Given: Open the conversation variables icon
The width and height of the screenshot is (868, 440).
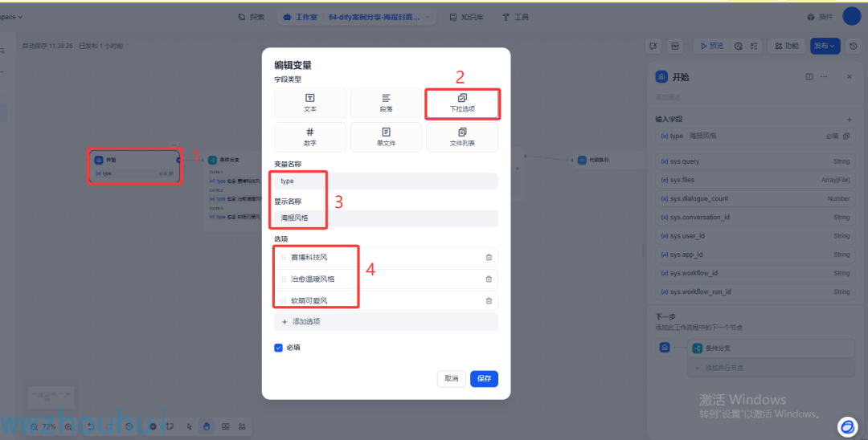Looking at the screenshot, I should pyautogui.click(x=654, y=46).
